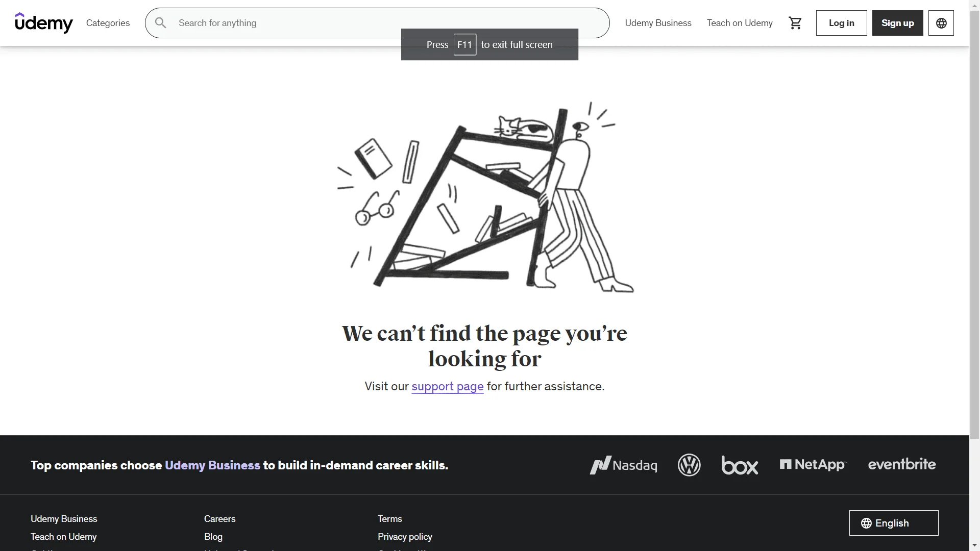Click the search magnifier icon
The width and height of the screenshot is (980, 551).
coord(160,23)
